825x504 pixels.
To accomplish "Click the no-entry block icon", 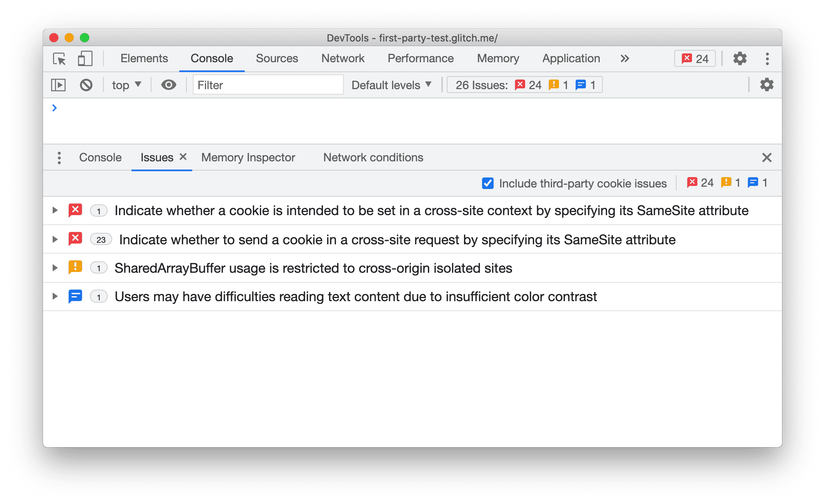I will (86, 85).
